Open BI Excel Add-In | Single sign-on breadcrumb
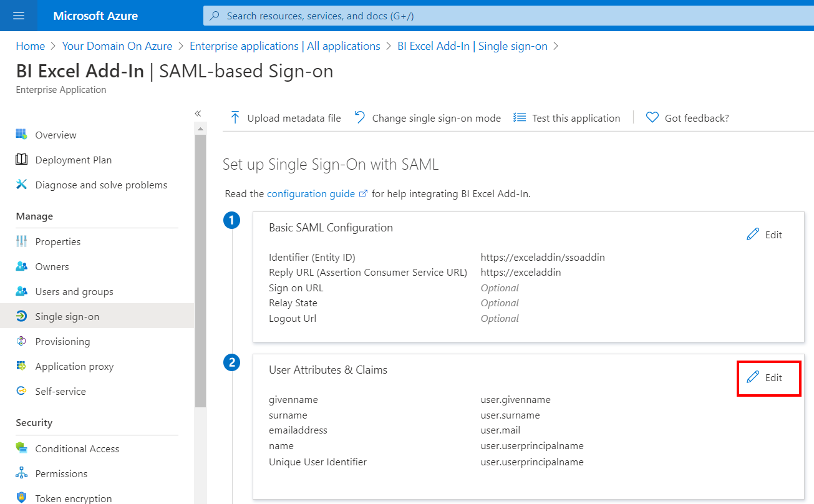814x504 pixels. [x=472, y=46]
